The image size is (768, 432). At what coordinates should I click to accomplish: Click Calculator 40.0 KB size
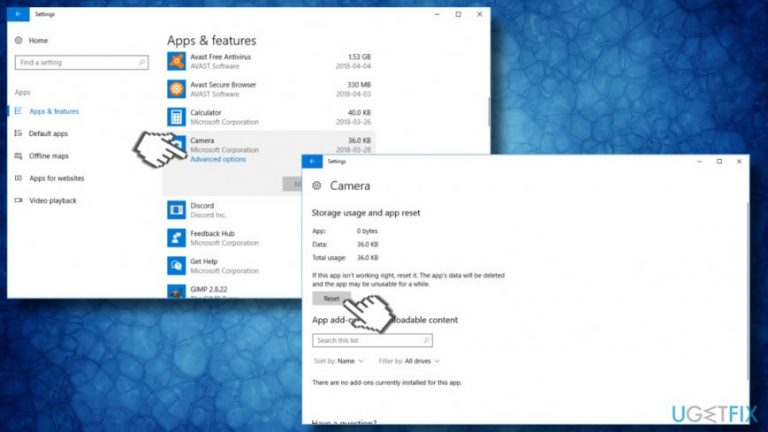tap(359, 113)
